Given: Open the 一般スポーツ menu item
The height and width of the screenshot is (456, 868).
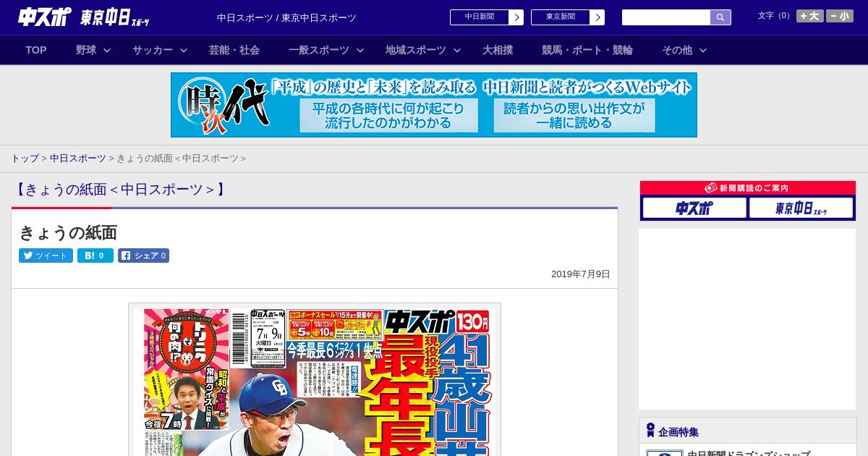Looking at the screenshot, I should (x=319, y=50).
